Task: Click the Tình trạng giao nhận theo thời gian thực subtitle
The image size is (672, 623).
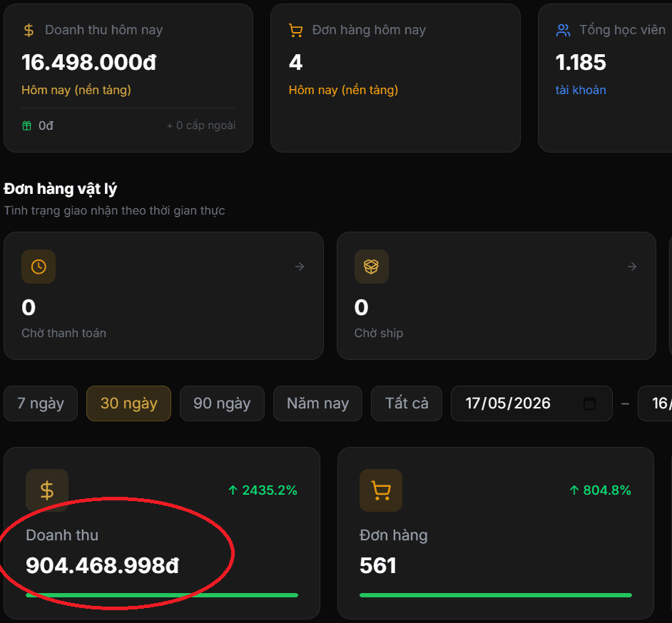Action: [x=114, y=211]
